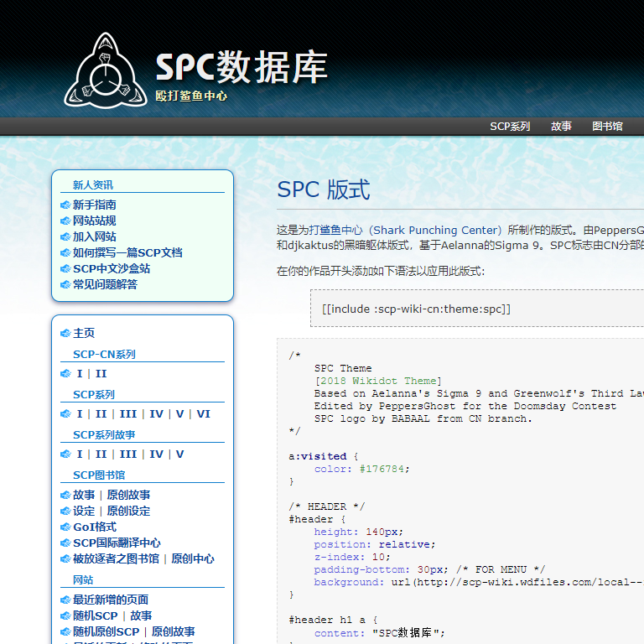Open the SCP国际翻译中心 link

117,543
